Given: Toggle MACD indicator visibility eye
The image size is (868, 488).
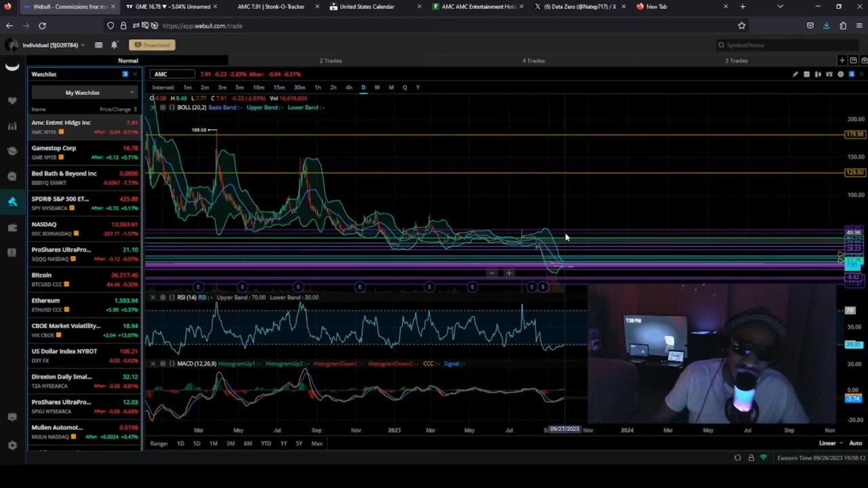Looking at the screenshot, I should [x=162, y=363].
